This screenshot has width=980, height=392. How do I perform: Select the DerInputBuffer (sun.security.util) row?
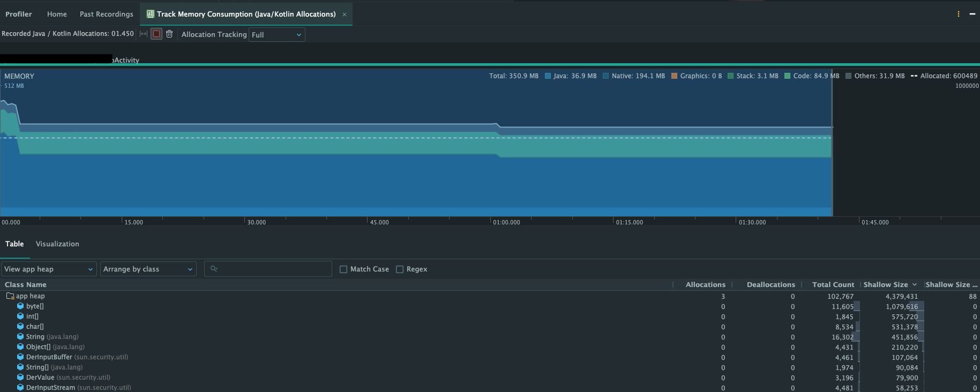(490, 357)
